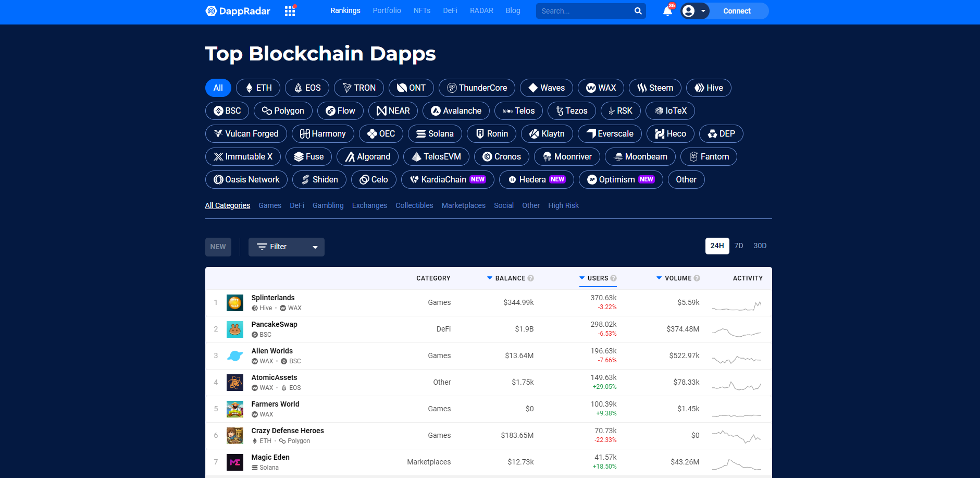
Task: Toggle the NEW dapps filter
Action: tap(218, 247)
